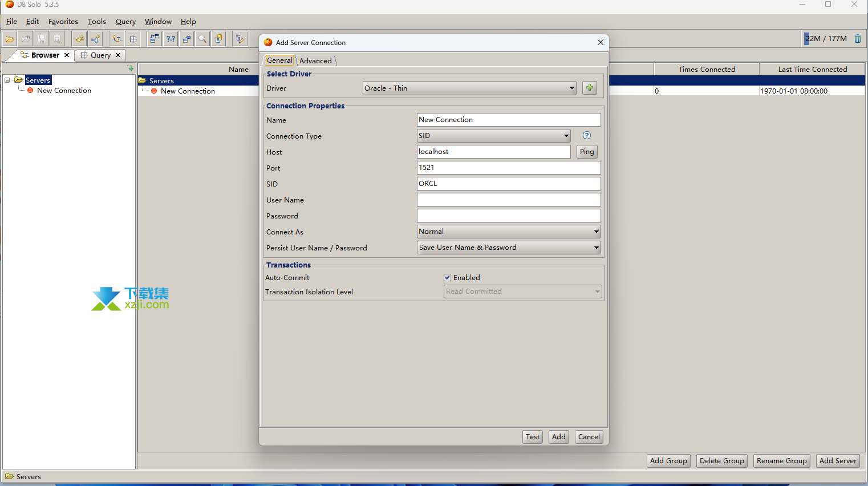Click the red connection icon in the table row

pyautogui.click(x=154, y=91)
